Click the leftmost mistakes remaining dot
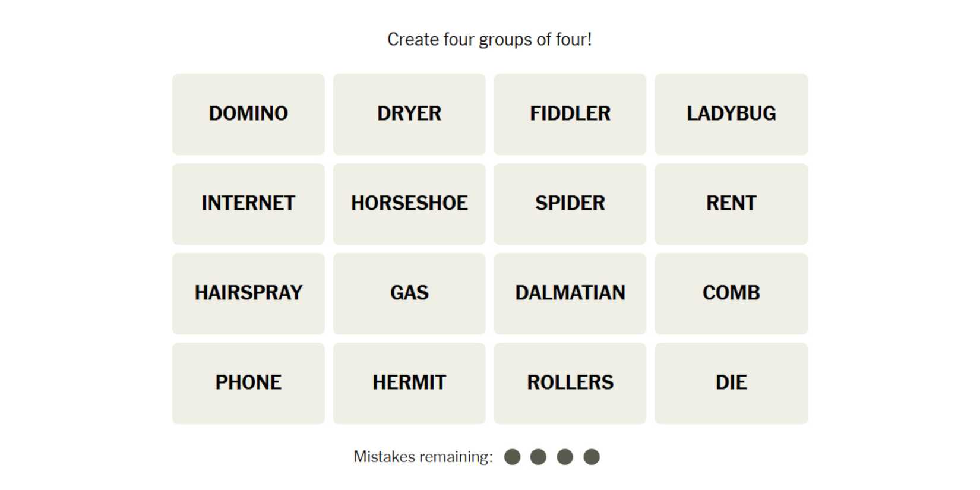Screen dimensions: 980x490 pos(512,457)
